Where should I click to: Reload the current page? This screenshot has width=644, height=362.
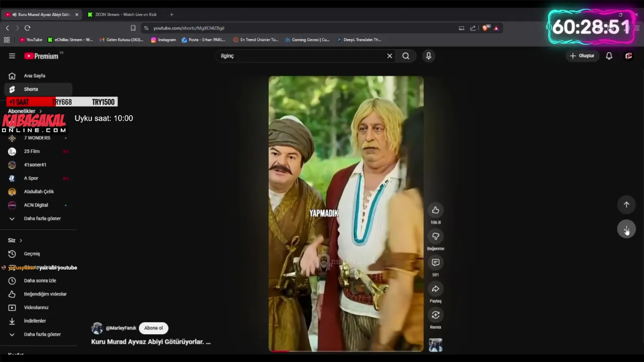[x=27, y=28]
